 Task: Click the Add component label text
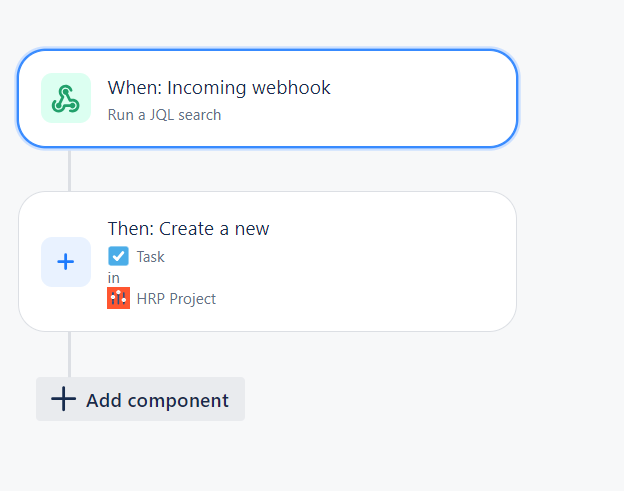pos(158,400)
